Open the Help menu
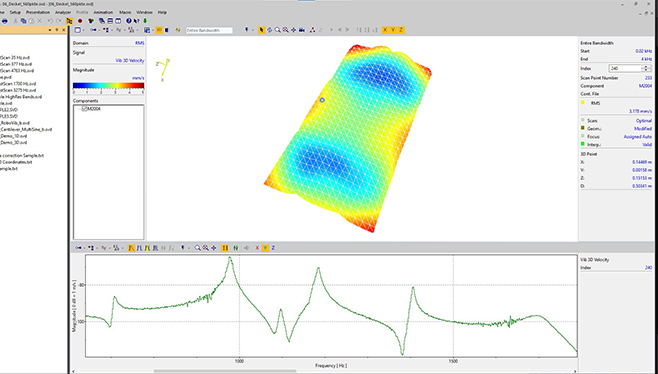This screenshot has width=658, height=374. (162, 13)
